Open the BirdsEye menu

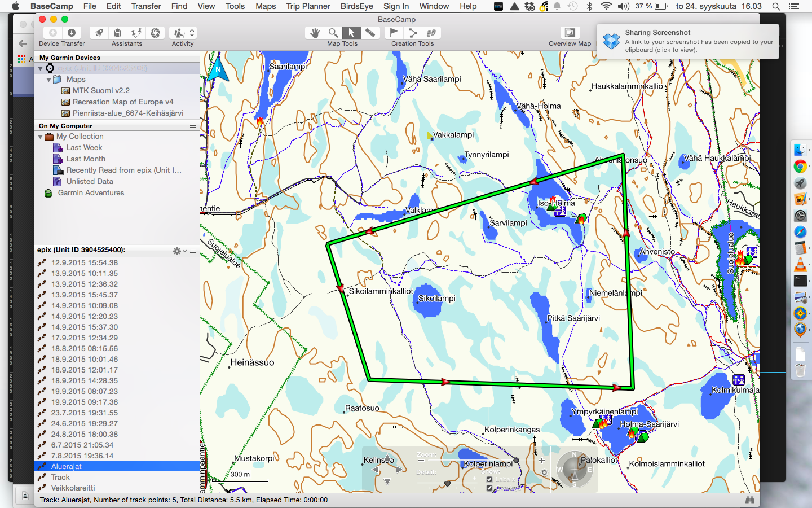point(356,6)
